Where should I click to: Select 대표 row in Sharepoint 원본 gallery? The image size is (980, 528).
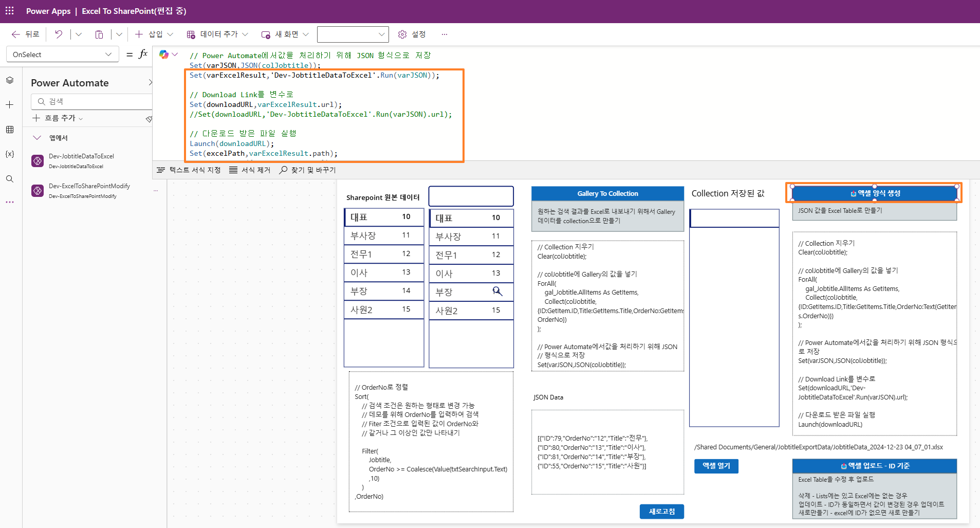(x=384, y=217)
